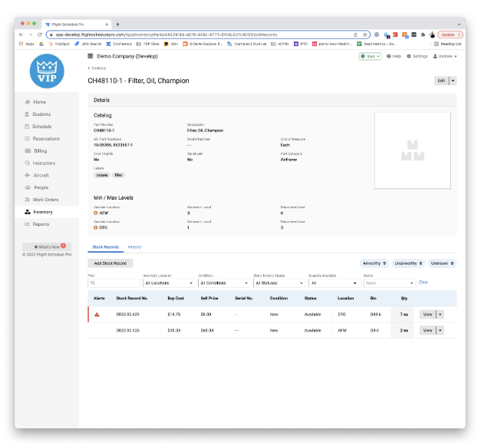Click the share icon in the address bar
Screen dimensions: 504x443
[x=355, y=35]
